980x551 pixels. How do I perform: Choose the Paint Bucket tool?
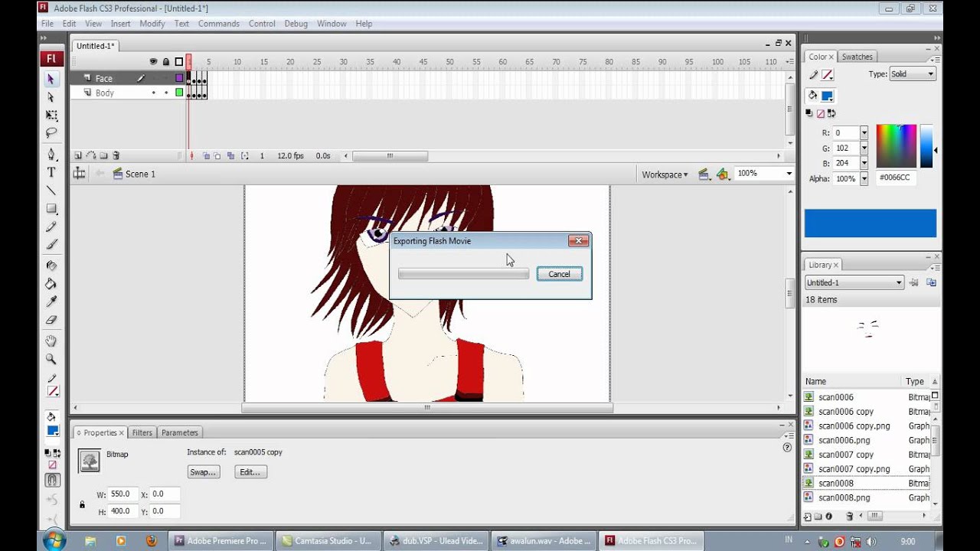[x=51, y=284]
